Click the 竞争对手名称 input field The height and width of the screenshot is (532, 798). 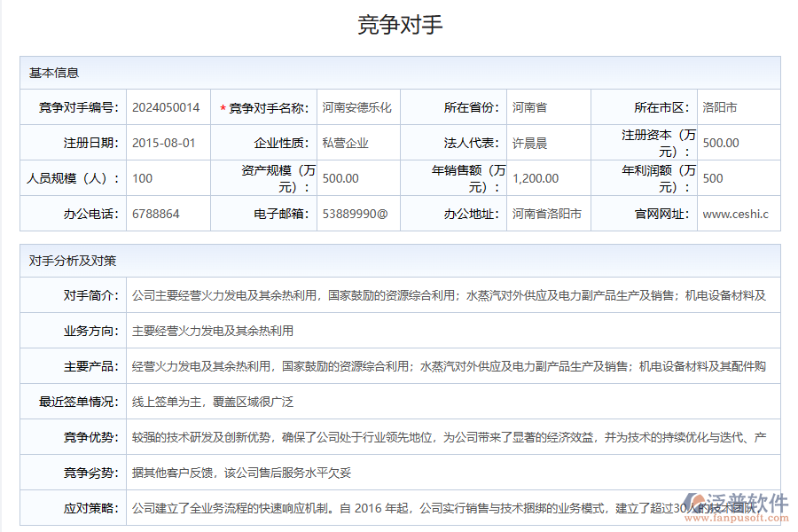click(359, 106)
